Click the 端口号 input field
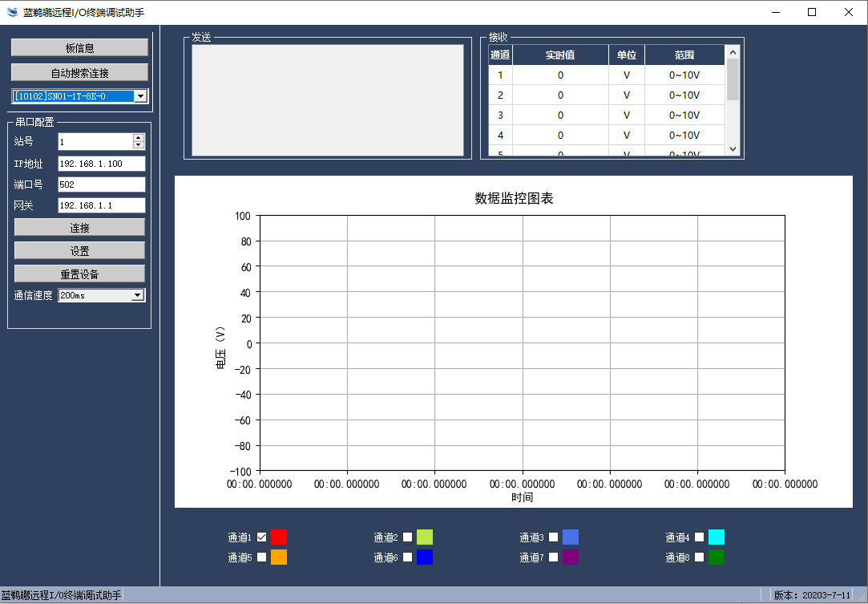868x604 pixels. pyautogui.click(x=101, y=184)
